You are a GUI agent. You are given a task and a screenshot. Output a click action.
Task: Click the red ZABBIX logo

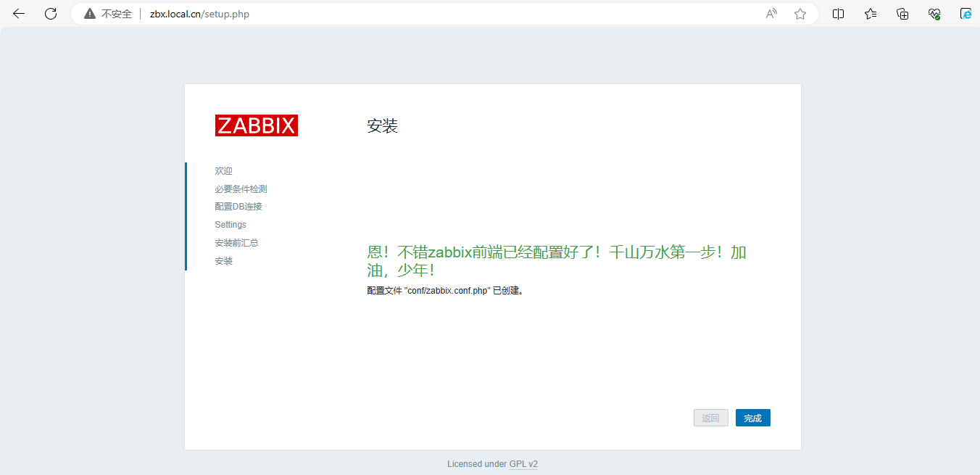257,125
